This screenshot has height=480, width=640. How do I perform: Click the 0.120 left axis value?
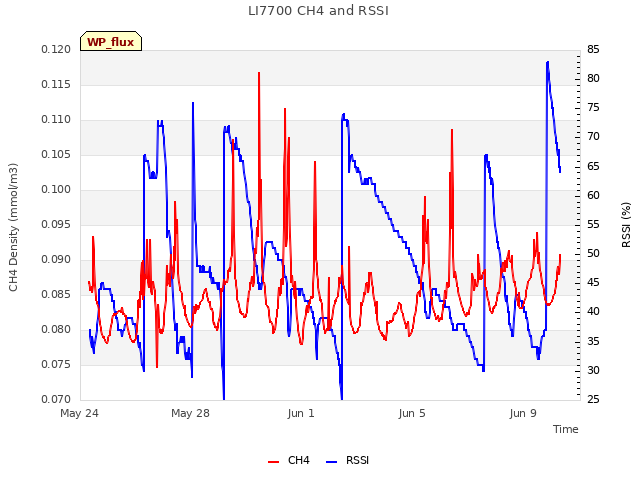tap(56, 49)
